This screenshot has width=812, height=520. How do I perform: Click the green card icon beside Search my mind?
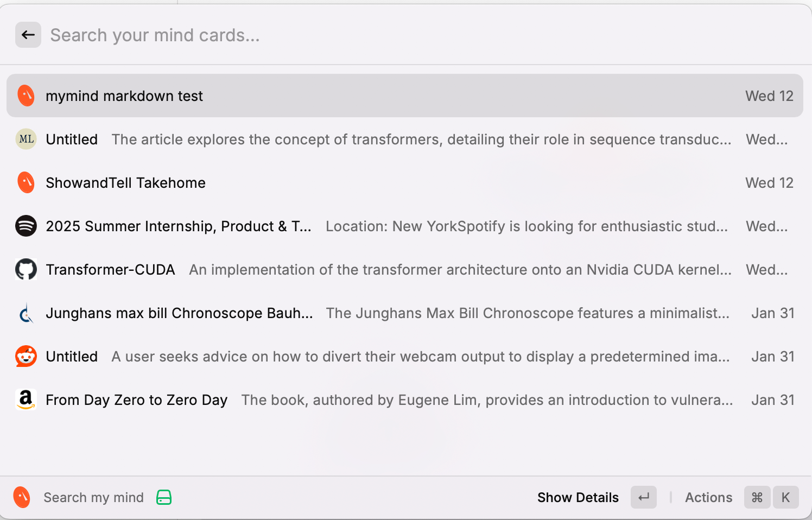click(163, 497)
